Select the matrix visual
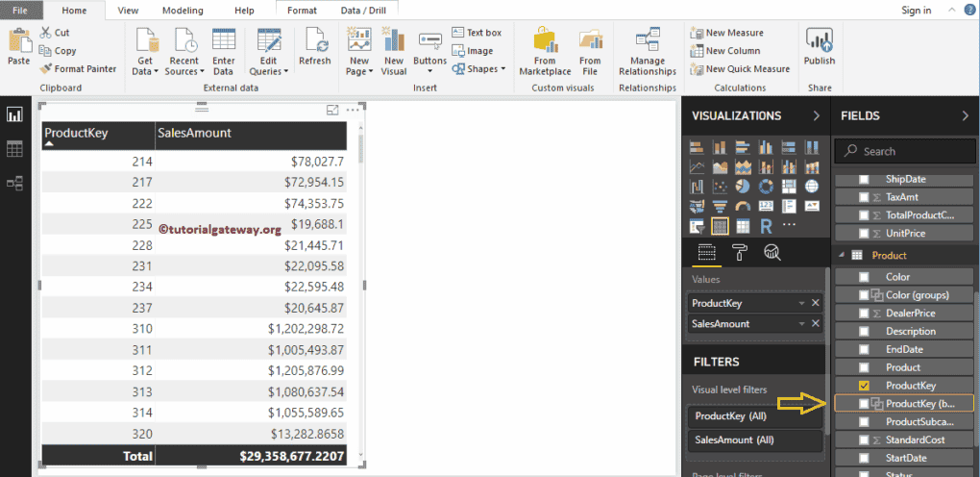The height and width of the screenshot is (477, 980). point(743,225)
